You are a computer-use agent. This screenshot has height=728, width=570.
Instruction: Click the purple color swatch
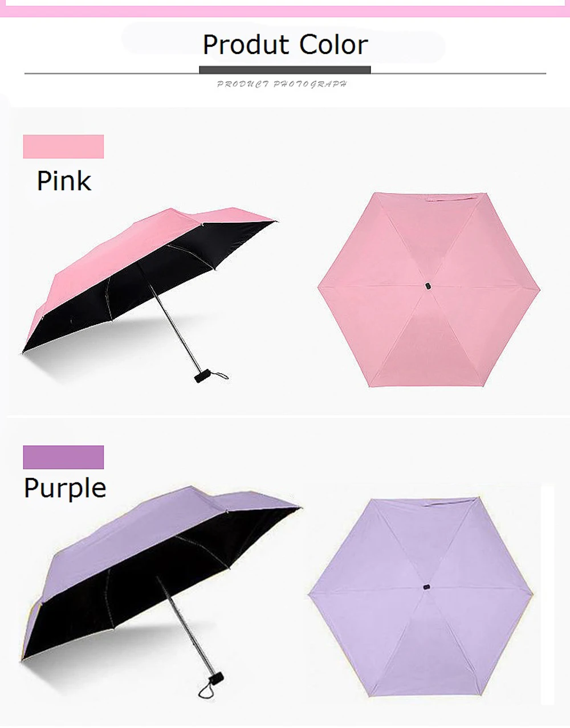coord(63,457)
